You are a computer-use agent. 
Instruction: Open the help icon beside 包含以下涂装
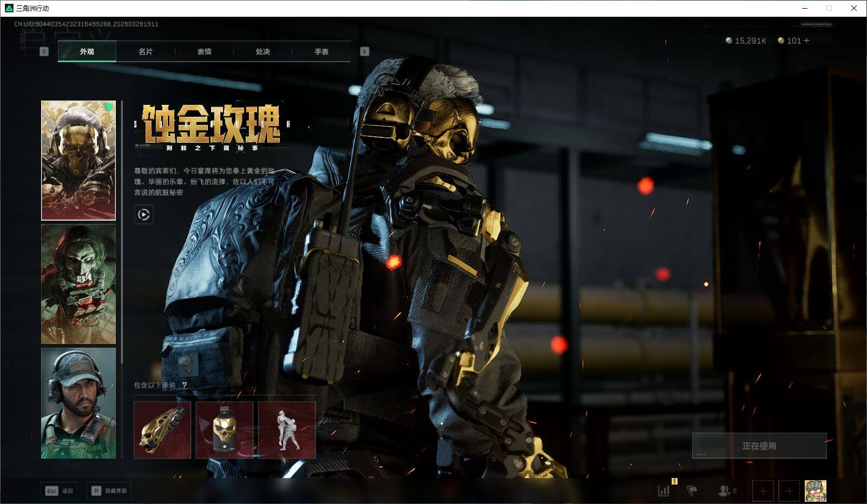point(185,385)
